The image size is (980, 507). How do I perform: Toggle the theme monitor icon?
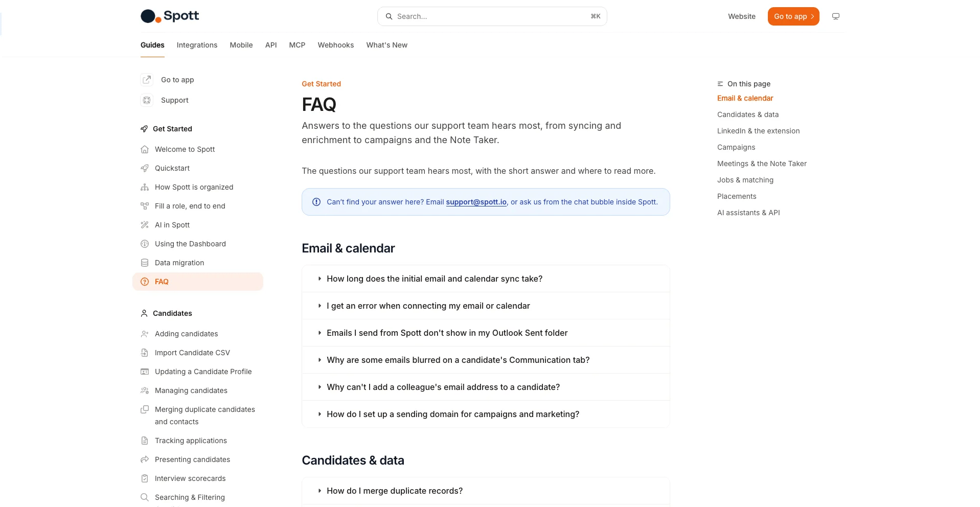[836, 16]
